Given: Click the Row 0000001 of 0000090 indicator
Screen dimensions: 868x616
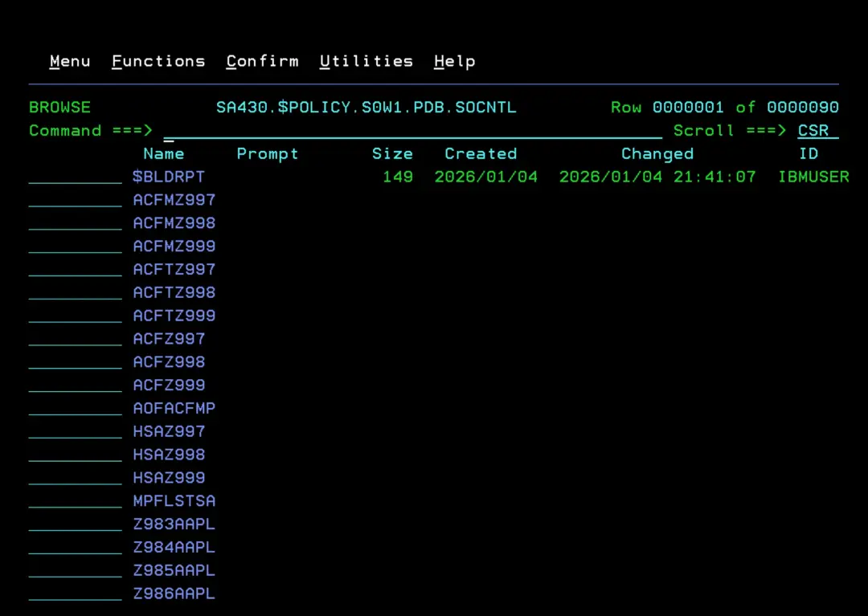Looking at the screenshot, I should coord(725,108).
